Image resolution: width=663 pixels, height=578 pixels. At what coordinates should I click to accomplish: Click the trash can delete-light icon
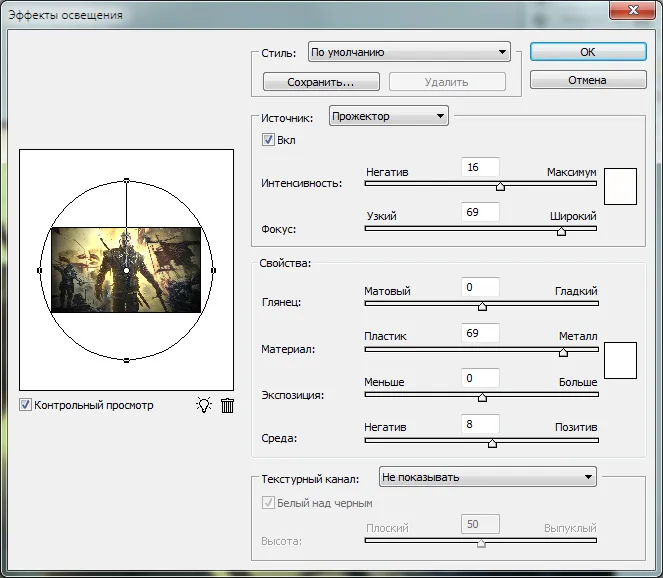click(227, 405)
